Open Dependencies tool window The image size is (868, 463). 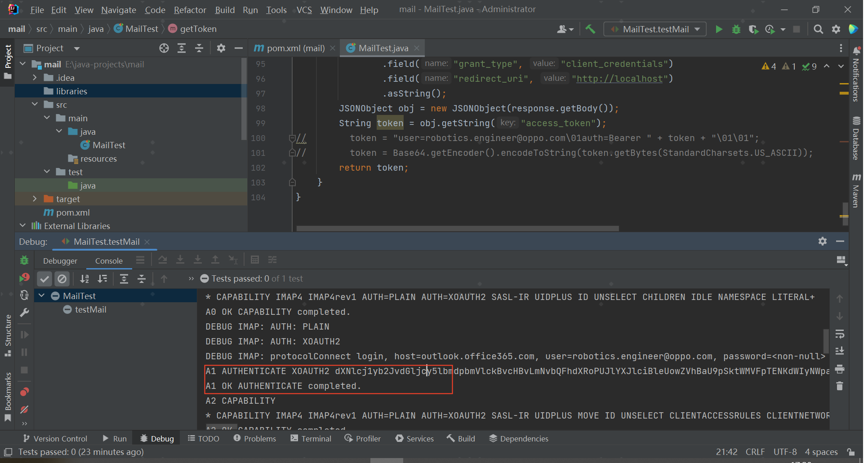[519, 438]
